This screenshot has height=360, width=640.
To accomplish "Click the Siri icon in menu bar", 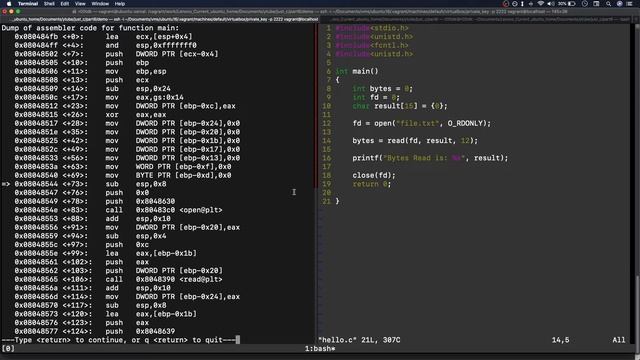I will tap(620, 4).
